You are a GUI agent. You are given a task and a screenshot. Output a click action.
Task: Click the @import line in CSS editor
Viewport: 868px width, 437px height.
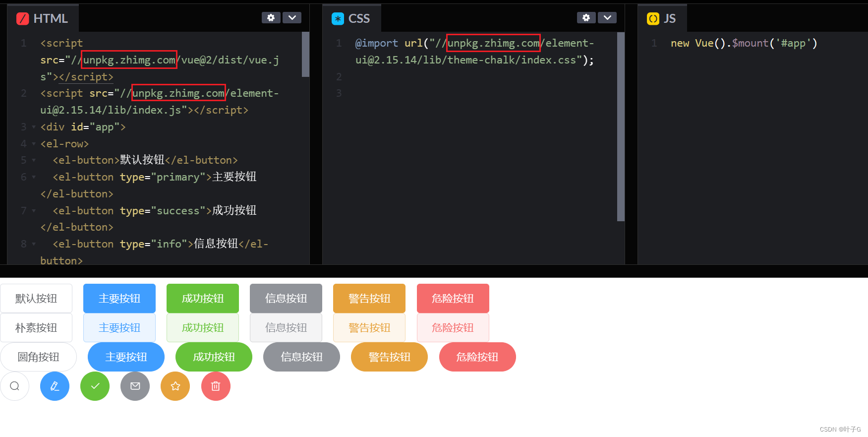474,52
